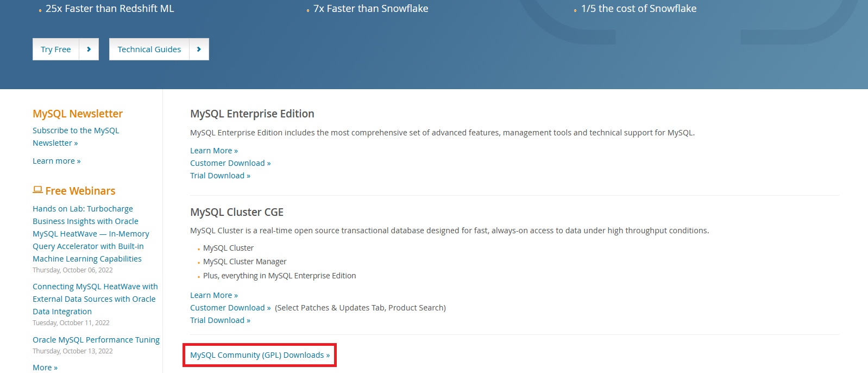The width and height of the screenshot is (868, 373).
Task: Click Learn More under MySQL Cluster CGE
Action: [214, 295]
